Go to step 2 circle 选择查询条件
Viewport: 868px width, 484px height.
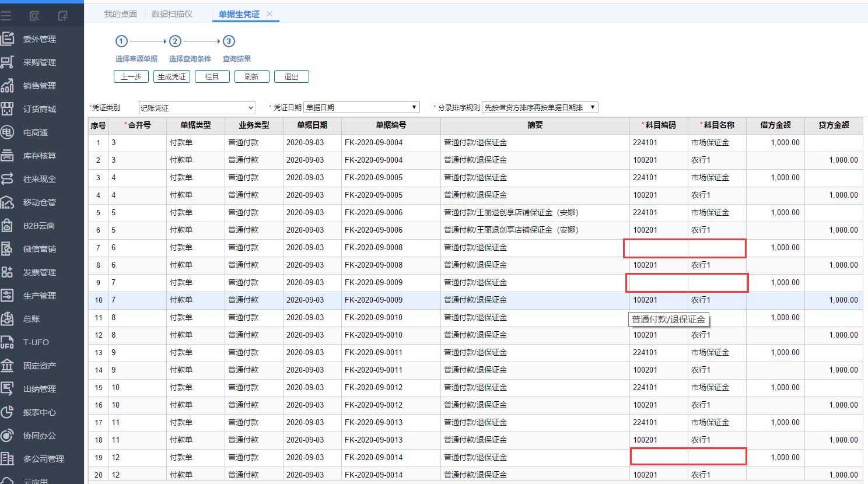click(175, 41)
